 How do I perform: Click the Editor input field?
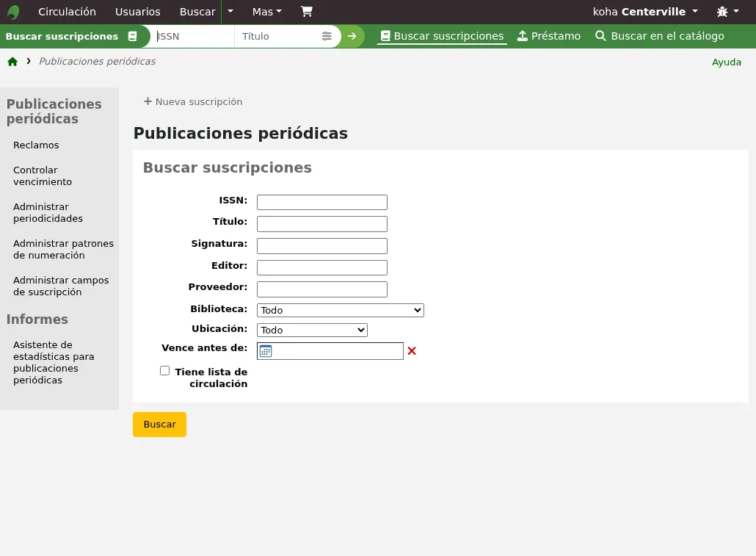click(x=322, y=267)
